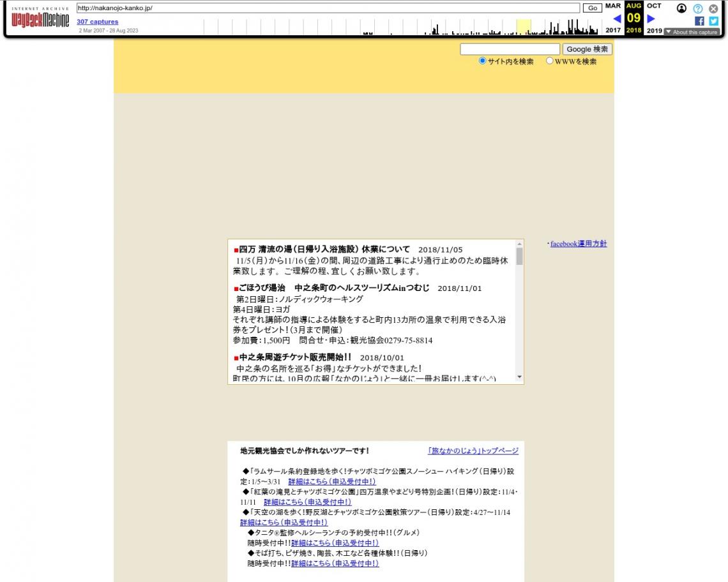
Task: Click 中之条周遊チケット販売開始 headline
Action: pyautogui.click(x=295, y=357)
